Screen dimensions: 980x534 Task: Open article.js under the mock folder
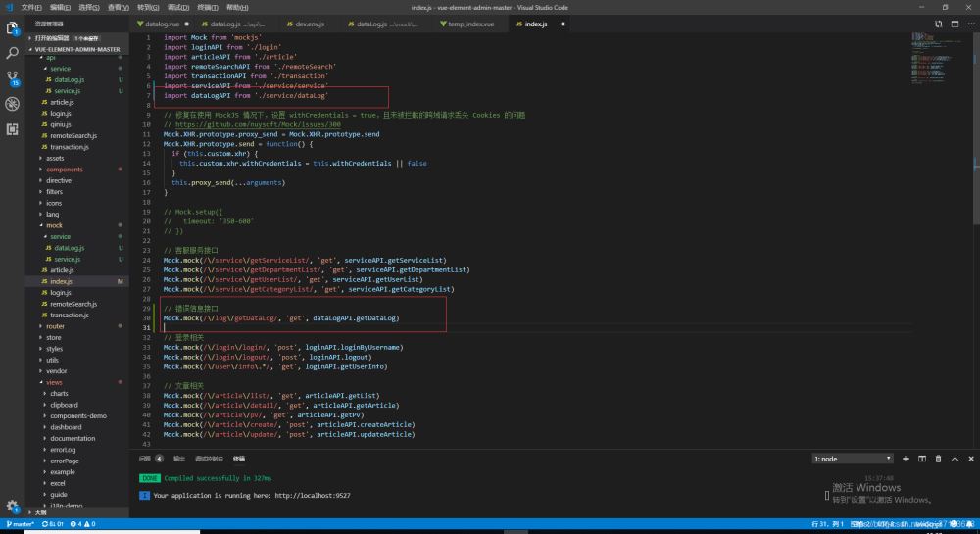click(x=62, y=270)
